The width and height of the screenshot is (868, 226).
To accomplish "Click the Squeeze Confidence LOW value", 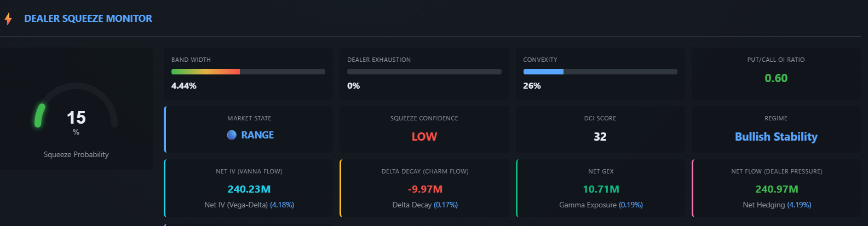I will [x=424, y=137].
